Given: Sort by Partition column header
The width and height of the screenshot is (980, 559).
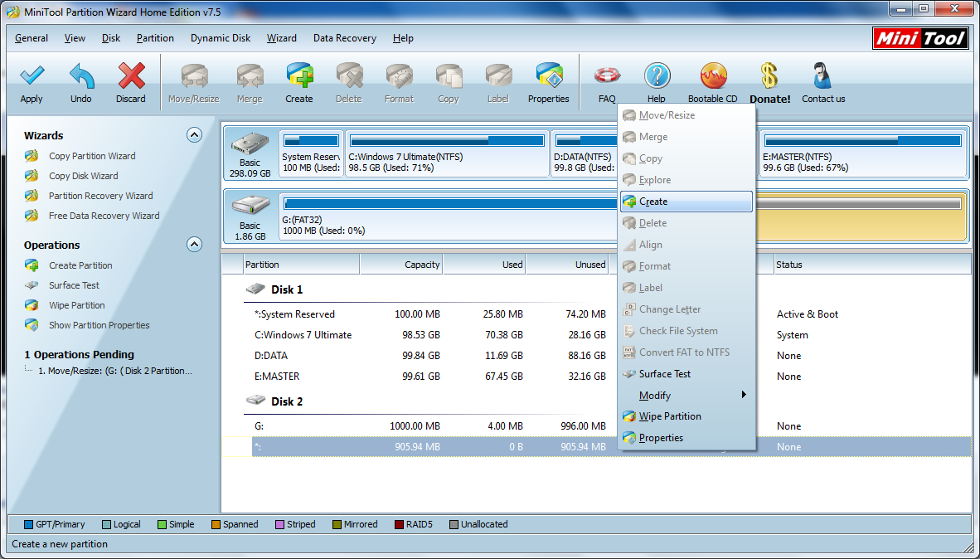Looking at the screenshot, I should point(301,265).
